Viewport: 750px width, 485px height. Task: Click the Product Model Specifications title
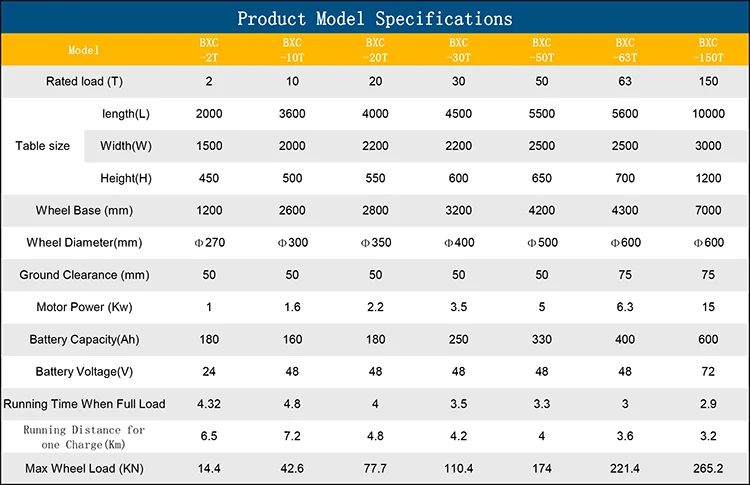(x=375, y=18)
